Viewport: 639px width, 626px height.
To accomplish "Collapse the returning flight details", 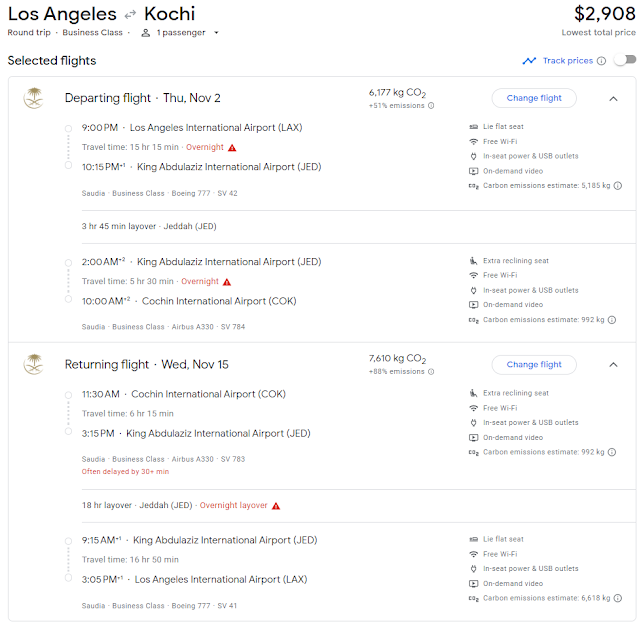I will [613, 365].
